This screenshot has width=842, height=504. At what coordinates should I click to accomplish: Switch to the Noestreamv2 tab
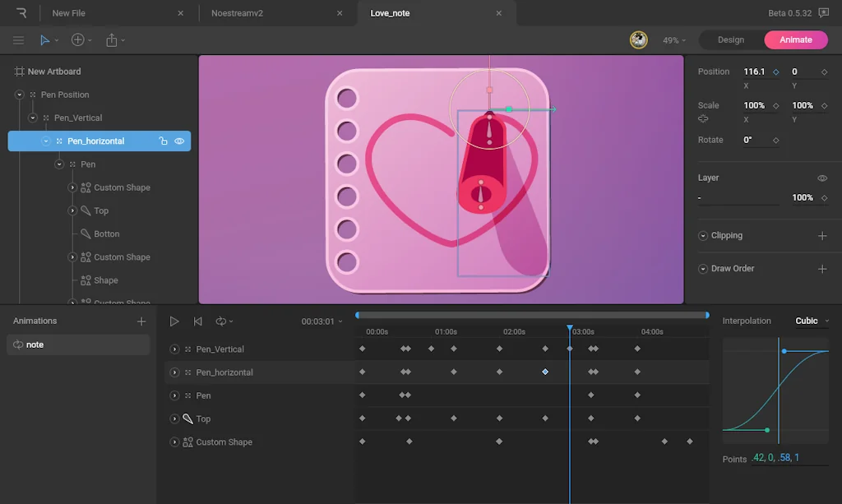tap(237, 13)
